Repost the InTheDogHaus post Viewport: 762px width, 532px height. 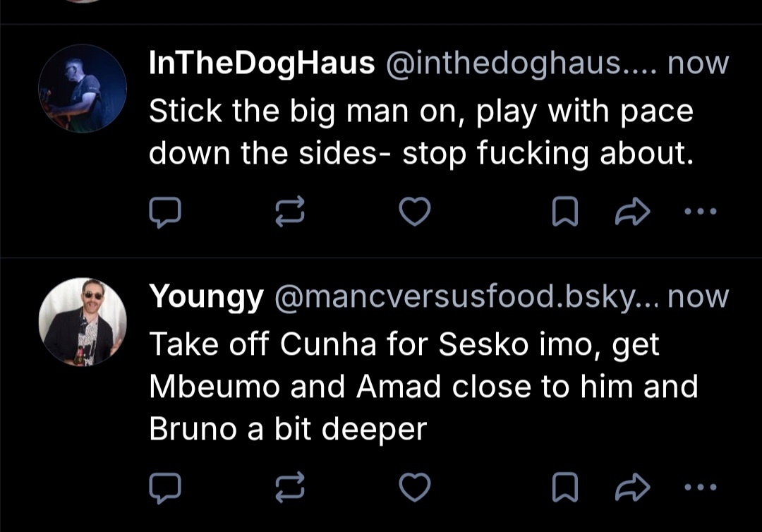click(289, 212)
